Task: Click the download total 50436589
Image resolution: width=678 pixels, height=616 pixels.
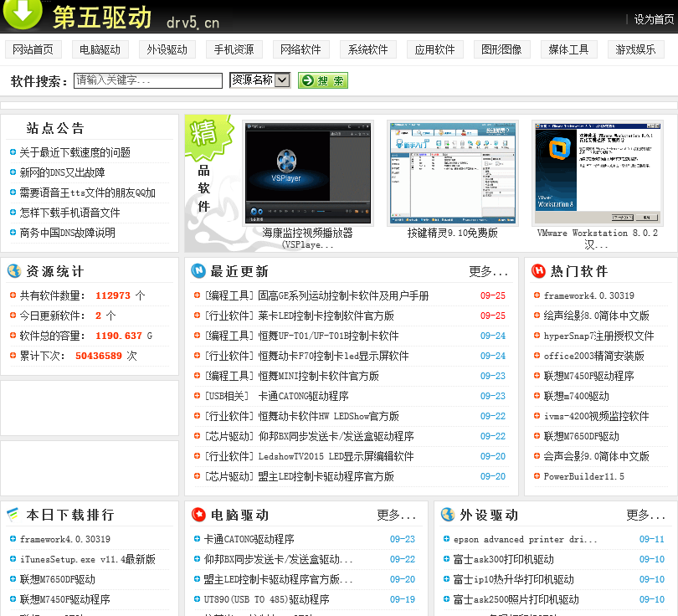Action: (99, 356)
